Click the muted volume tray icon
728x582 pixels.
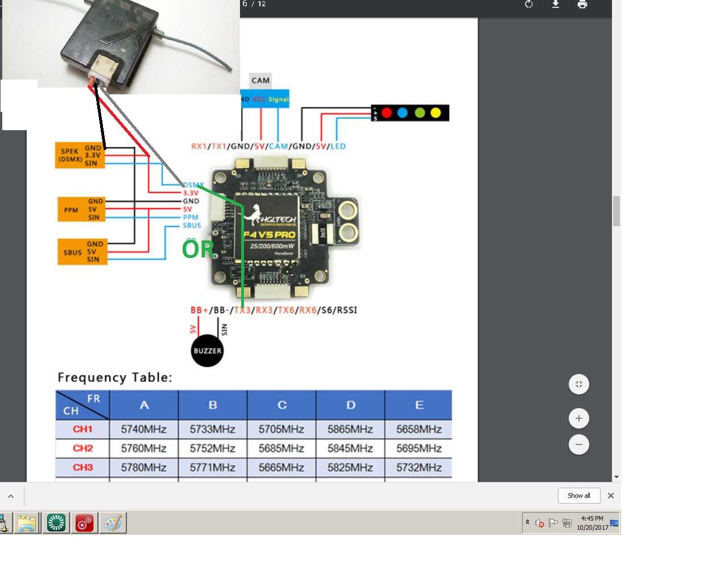click(540, 523)
